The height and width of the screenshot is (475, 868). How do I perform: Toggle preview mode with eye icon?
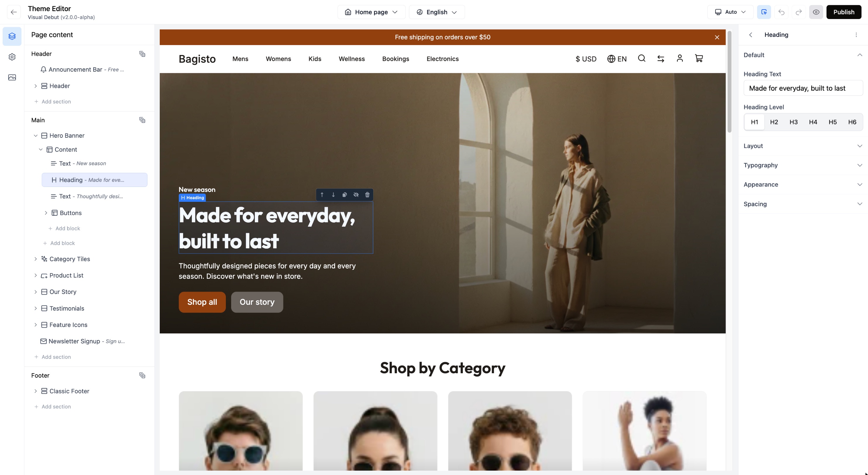(x=816, y=12)
